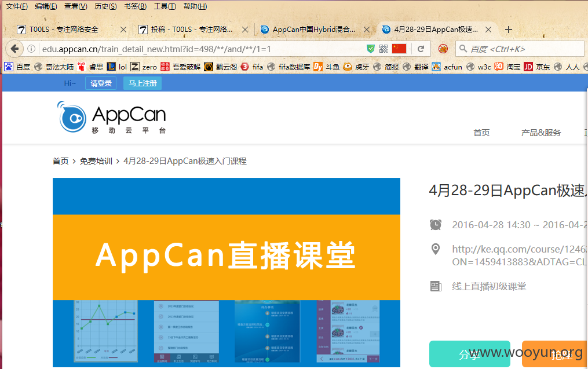This screenshot has width=588, height=369.
Task: Click the orange 抢座 button
Action: coord(555,354)
